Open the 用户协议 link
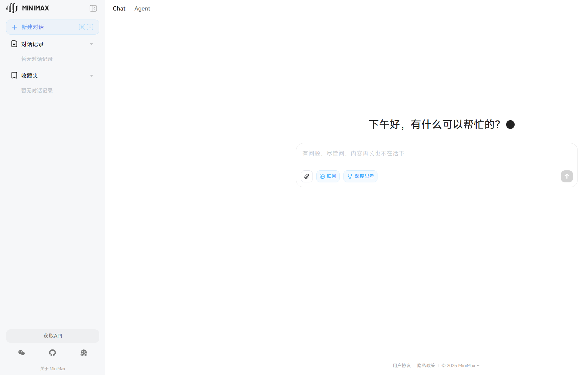Viewport: 588px width, 375px height. [402, 366]
